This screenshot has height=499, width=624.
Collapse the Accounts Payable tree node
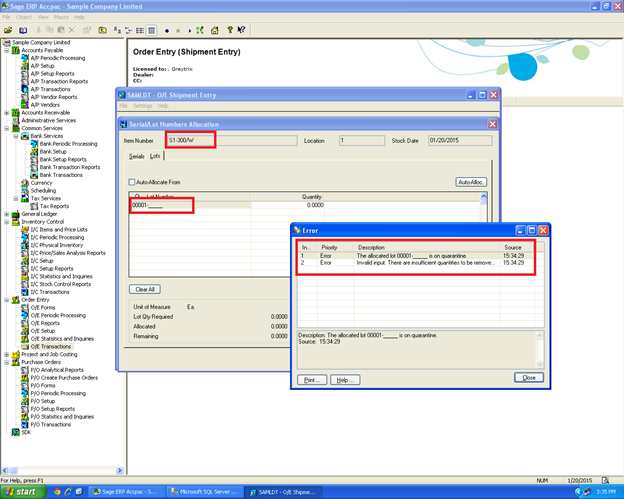click(x=6, y=51)
